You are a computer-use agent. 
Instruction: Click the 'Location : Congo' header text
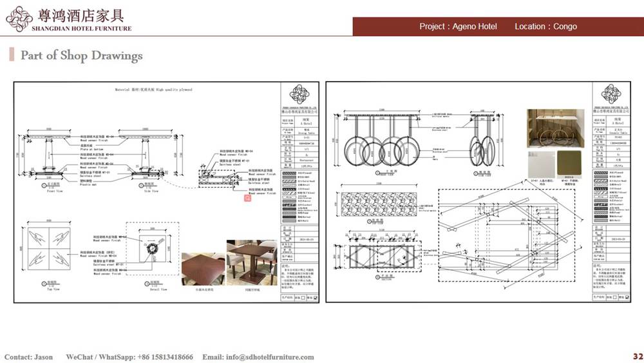point(545,26)
